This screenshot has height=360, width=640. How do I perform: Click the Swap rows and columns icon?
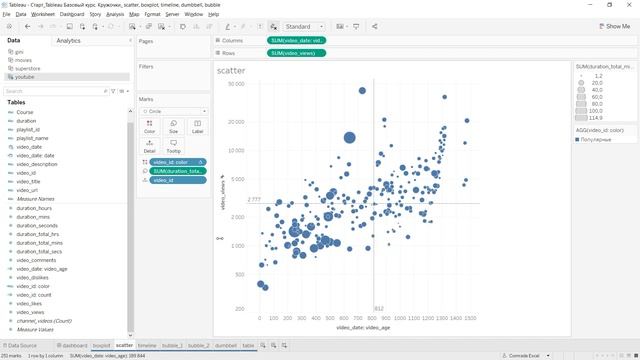click(x=183, y=27)
